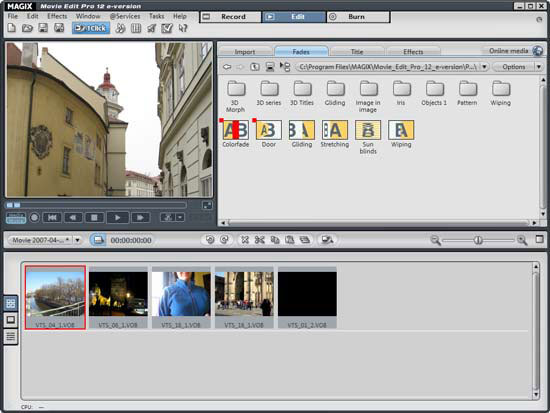Switch to storyboard mode
550x413 pixels.
click(11, 320)
